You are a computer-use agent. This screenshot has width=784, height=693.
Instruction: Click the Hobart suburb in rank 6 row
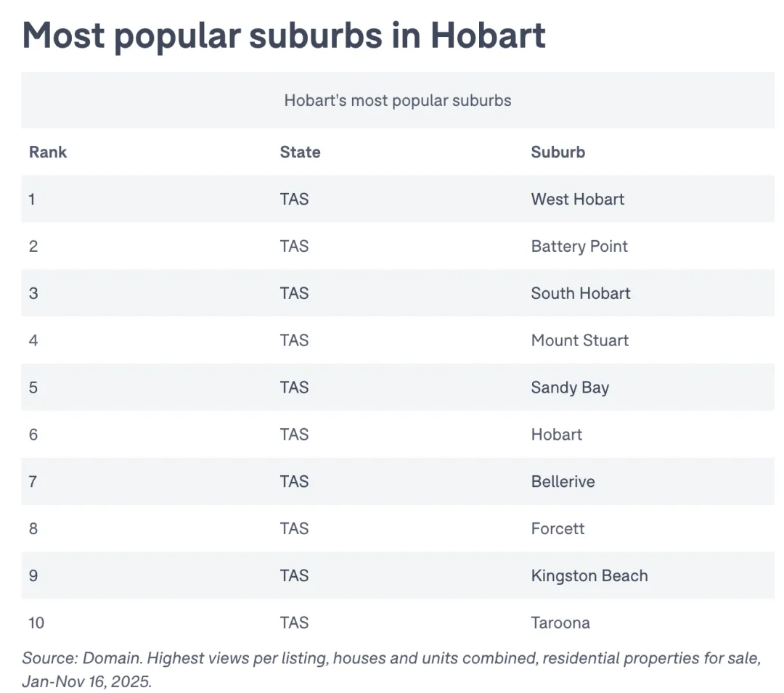click(x=556, y=435)
